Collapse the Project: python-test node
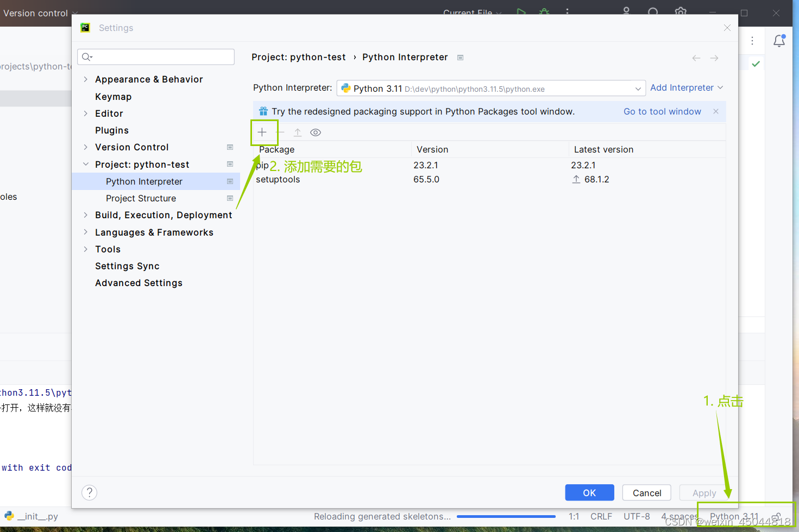 tap(85, 164)
